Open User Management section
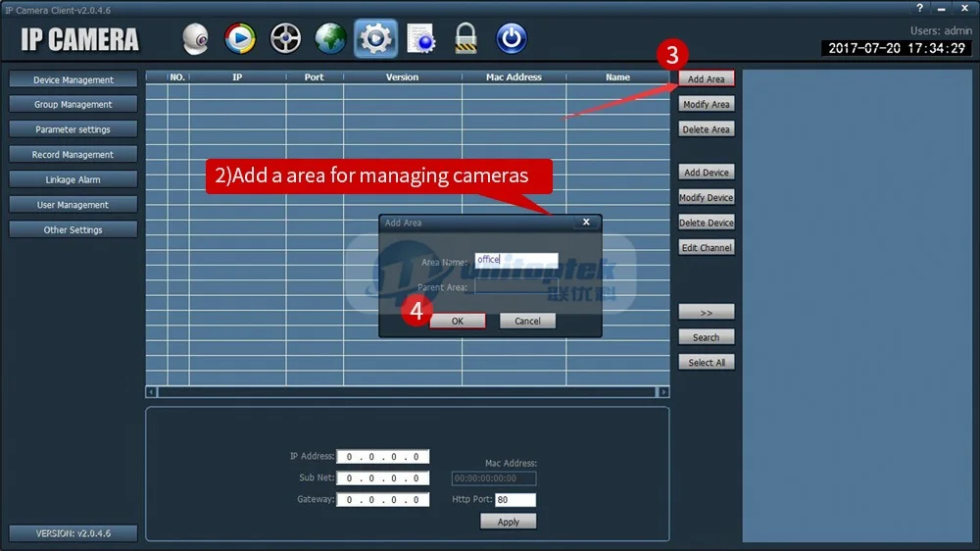The width and height of the screenshot is (980, 551). point(73,205)
